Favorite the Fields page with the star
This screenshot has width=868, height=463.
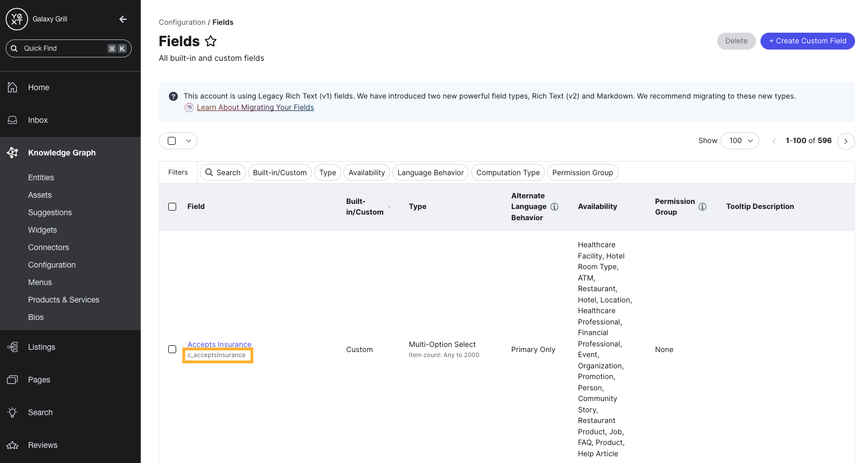211,41
